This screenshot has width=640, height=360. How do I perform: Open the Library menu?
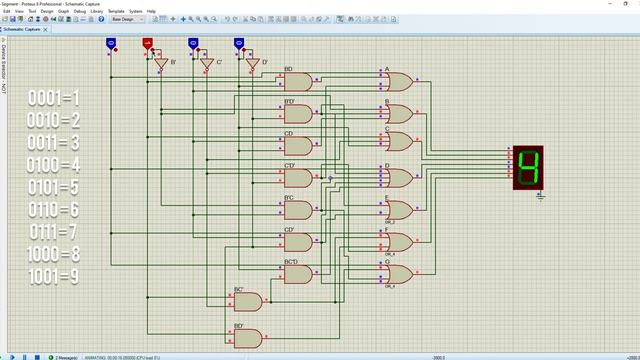point(97,11)
